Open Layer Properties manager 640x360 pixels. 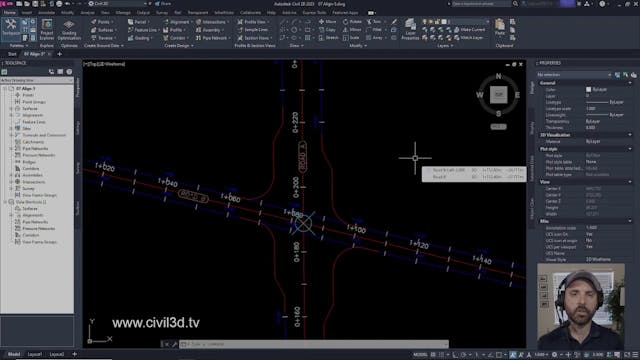pyautogui.click(x=410, y=29)
